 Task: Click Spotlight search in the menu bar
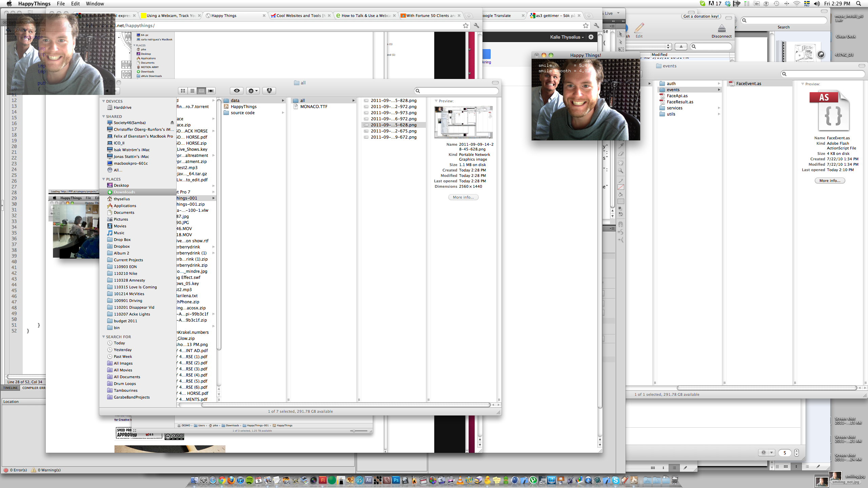(x=859, y=4)
